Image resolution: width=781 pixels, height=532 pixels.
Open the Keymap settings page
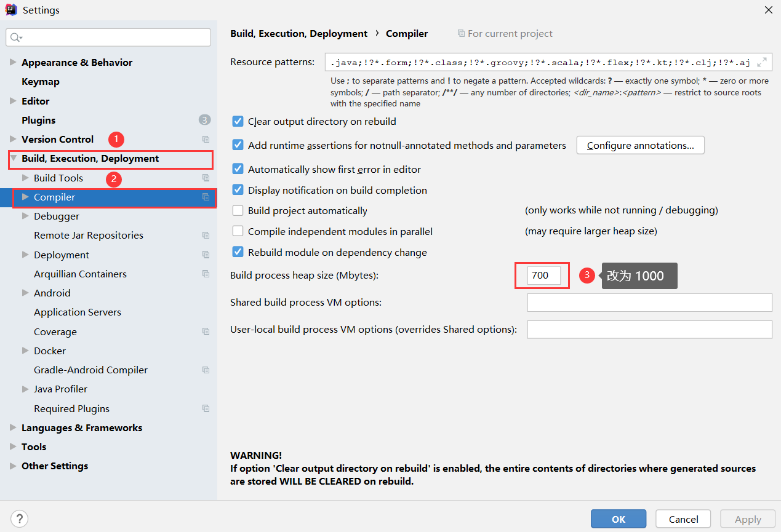(41, 82)
